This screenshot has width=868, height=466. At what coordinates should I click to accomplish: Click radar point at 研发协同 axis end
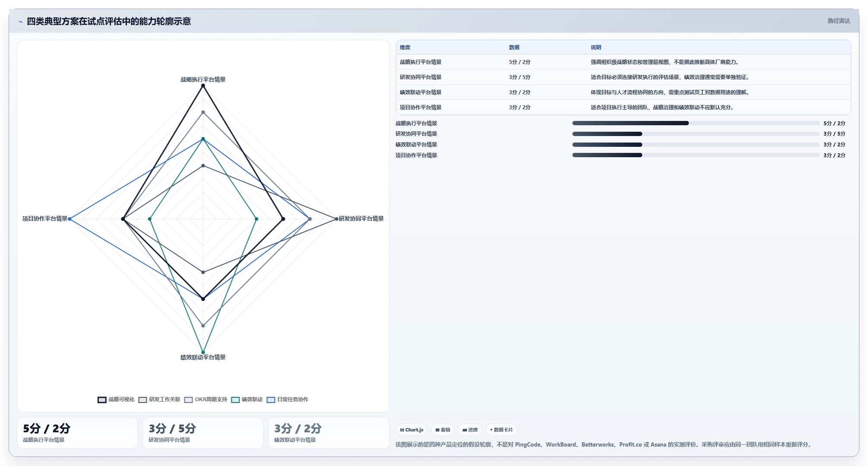point(337,219)
